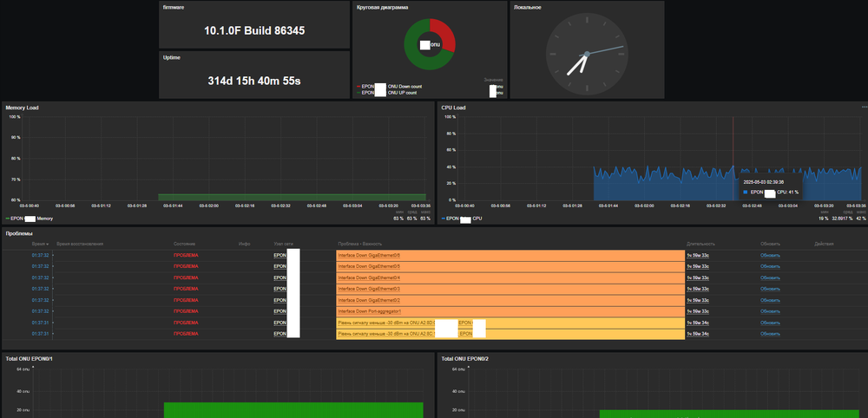
Task: Toggle the Memory series legend item
Action: [30, 219]
